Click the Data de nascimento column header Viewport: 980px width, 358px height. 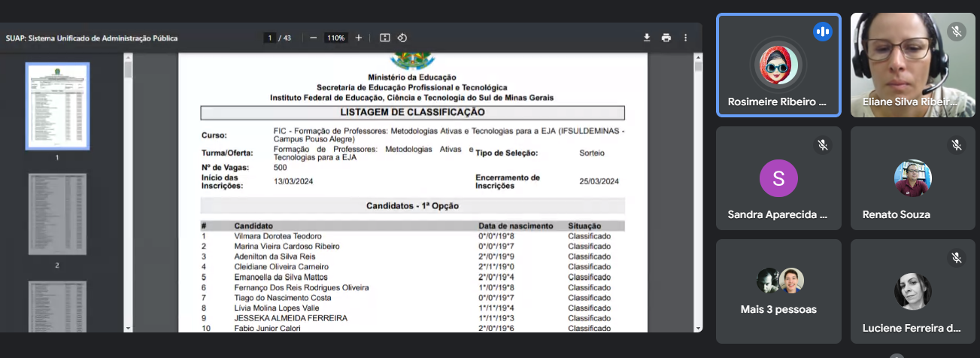516,226
